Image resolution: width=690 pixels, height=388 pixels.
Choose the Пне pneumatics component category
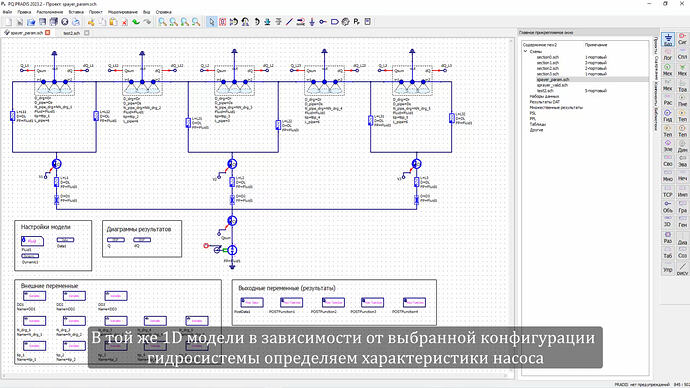(x=683, y=100)
